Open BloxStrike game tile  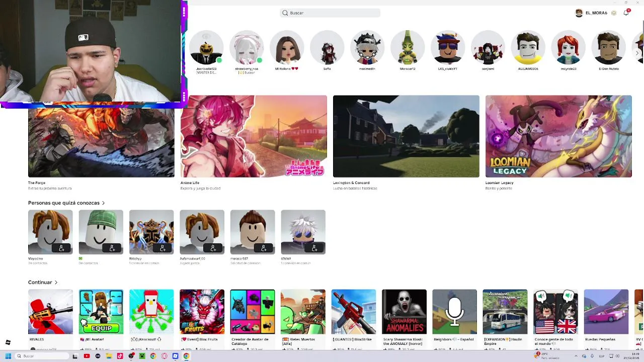point(354,312)
